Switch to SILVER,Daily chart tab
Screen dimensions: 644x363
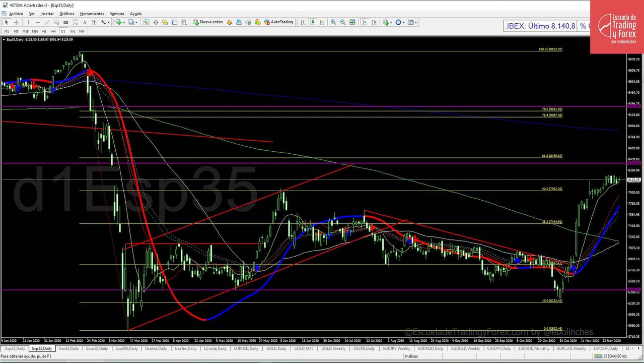[x=364, y=348]
